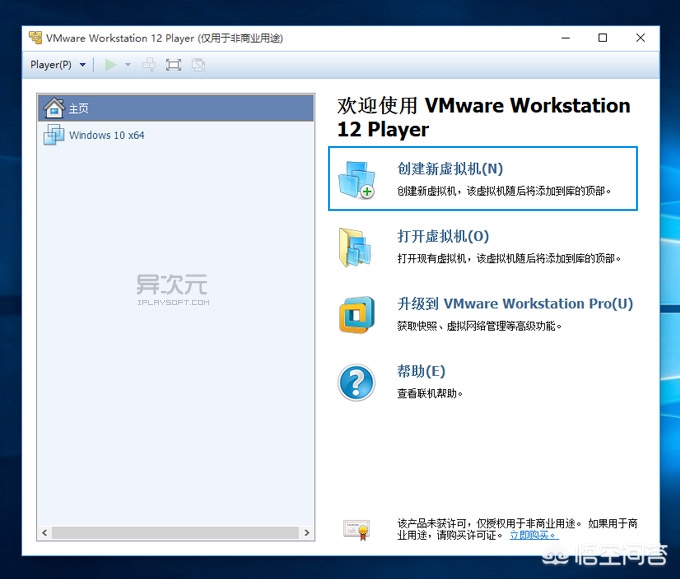Click the create new VM icon with plus
Viewport: 680px width, 579px height.
[357, 180]
